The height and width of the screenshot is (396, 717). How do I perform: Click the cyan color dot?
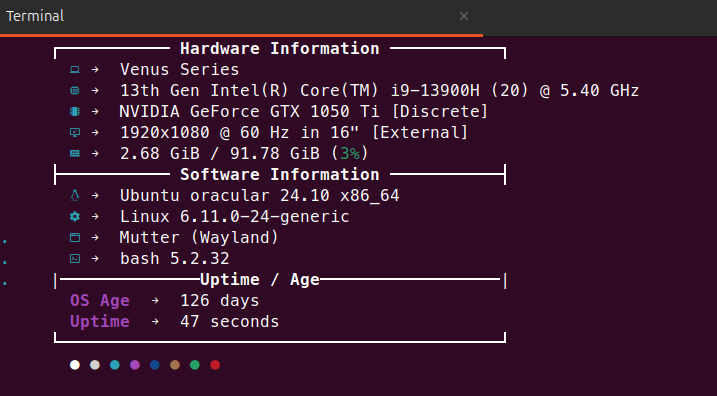coord(115,365)
